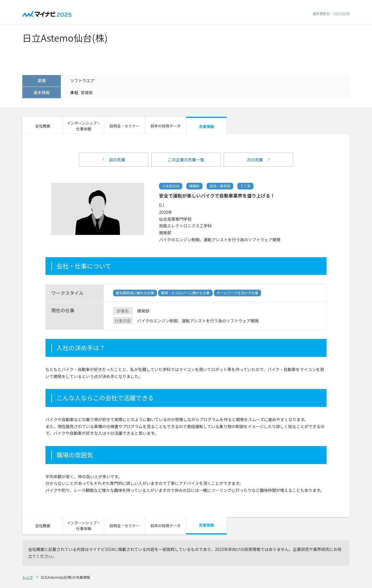Click the 技術・研究系 tag
372x588 pixels.
(220, 186)
